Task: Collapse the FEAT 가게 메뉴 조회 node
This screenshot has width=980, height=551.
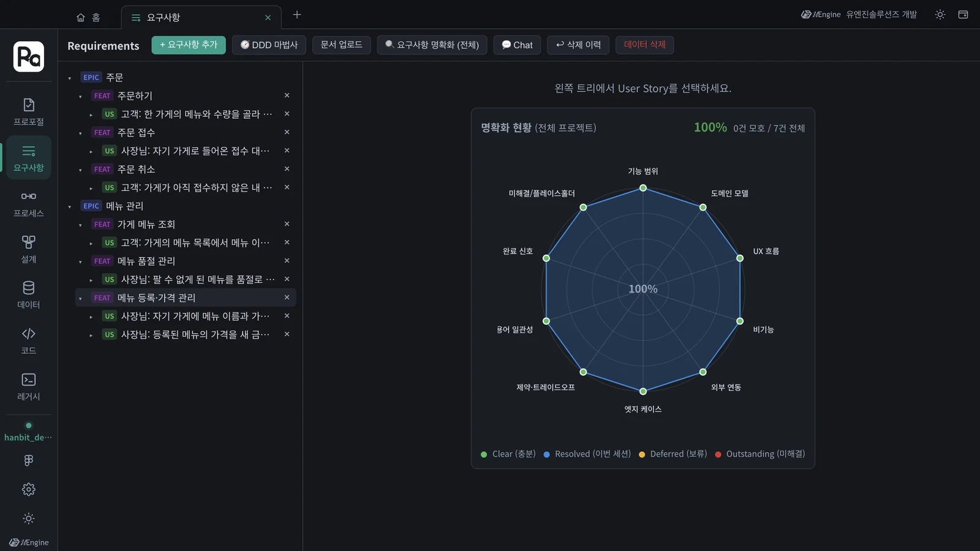Action: pos(80,225)
